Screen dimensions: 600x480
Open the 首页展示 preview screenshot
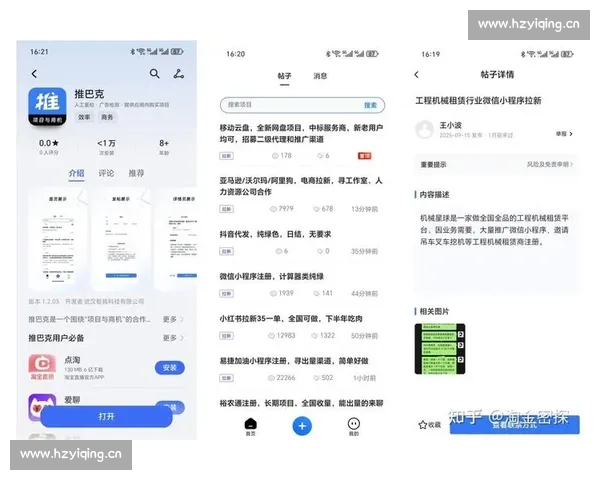[58, 239]
